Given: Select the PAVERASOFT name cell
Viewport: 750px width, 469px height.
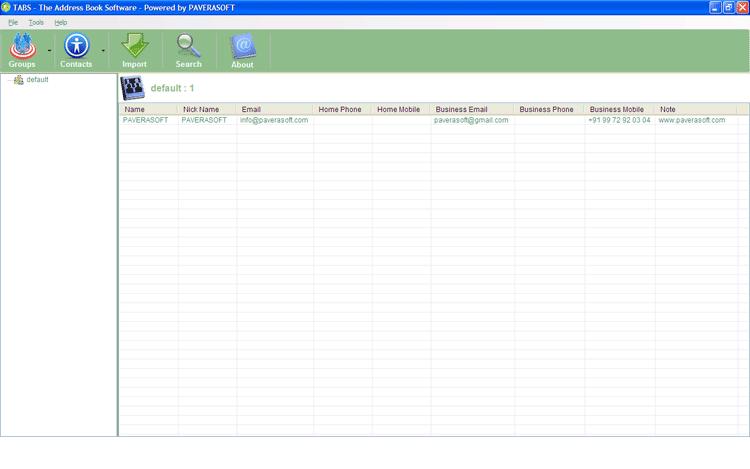Looking at the screenshot, I should pyautogui.click(x=145, y=120).
